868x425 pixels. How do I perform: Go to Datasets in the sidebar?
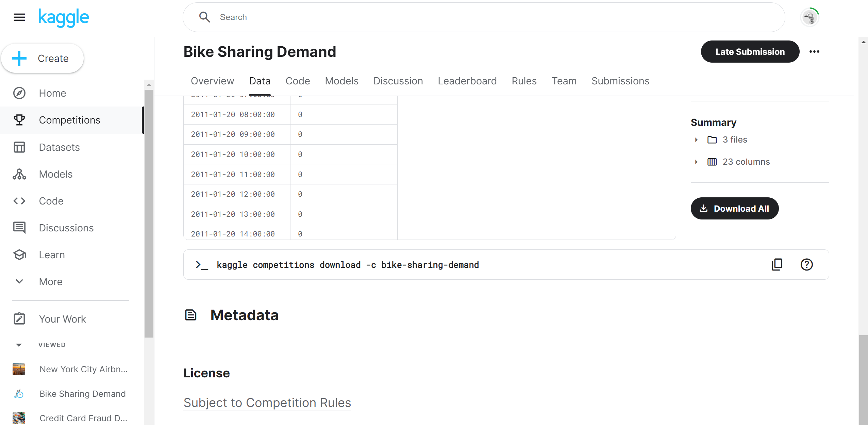coord(59,147)
